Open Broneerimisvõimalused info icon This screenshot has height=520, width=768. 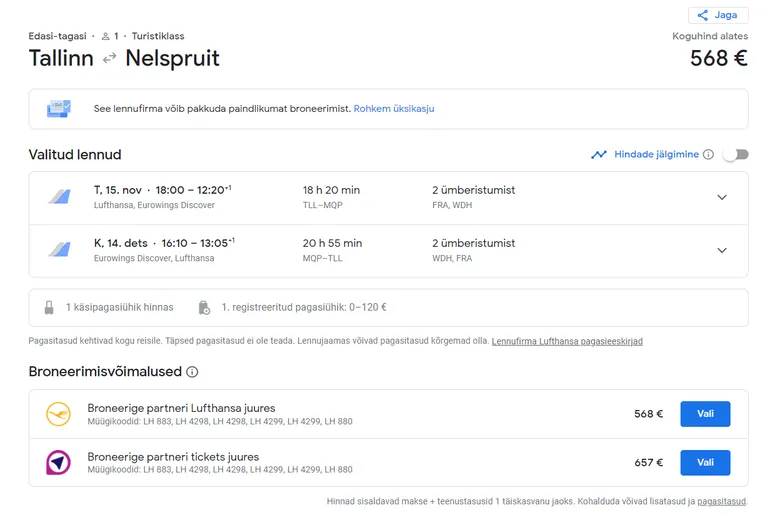coord(192,372)
